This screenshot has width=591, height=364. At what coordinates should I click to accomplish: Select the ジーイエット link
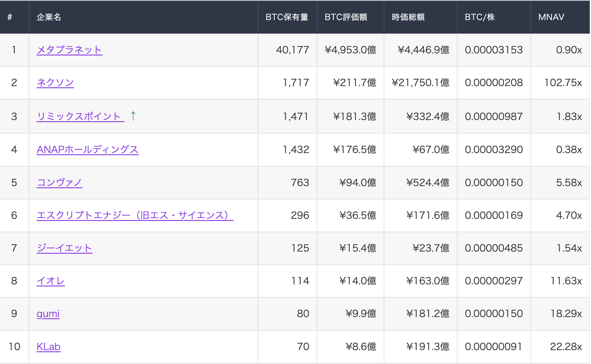[x=64, y=248]
